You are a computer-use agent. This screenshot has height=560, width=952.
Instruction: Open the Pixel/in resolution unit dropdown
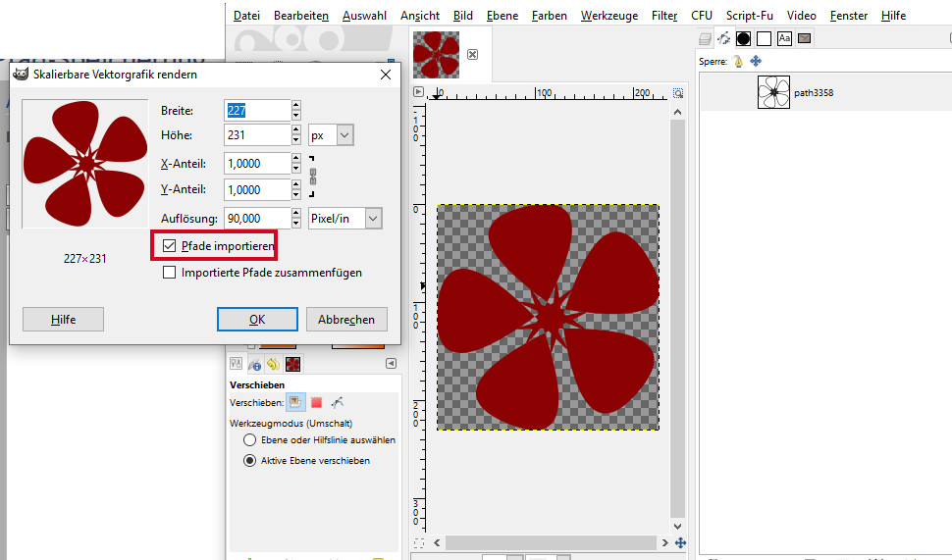click(x=344, y=219)
